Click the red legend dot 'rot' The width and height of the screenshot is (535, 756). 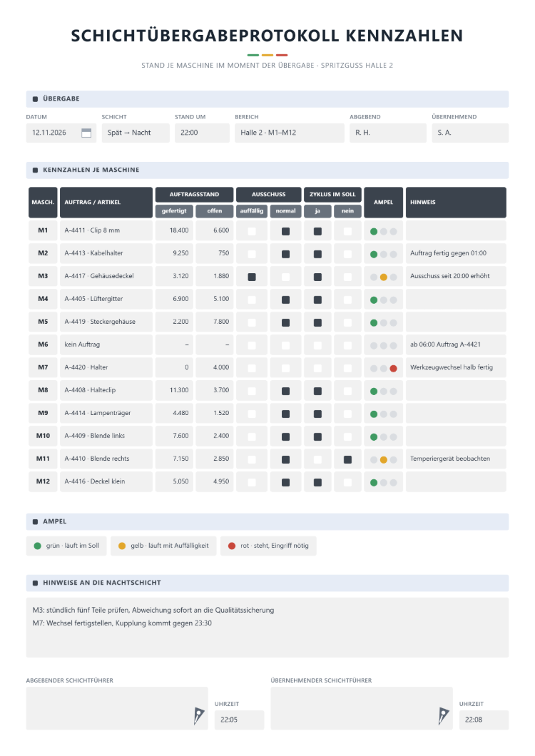click(232, 546)
